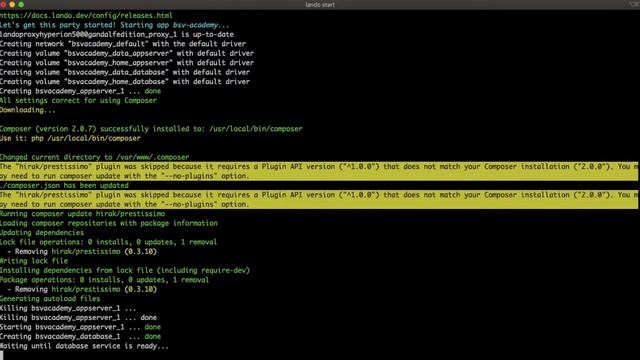This screenshot has width=640, height=360.
Task: Click 'Killing bsvacademy_appserver_1 ... done' line
Action: 78,317
